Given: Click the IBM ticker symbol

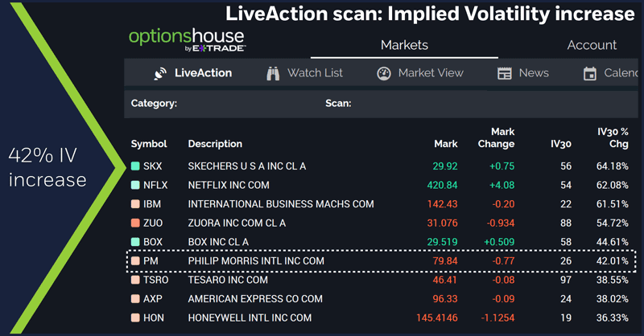Looking at the screenshot, I should point(152,204).
